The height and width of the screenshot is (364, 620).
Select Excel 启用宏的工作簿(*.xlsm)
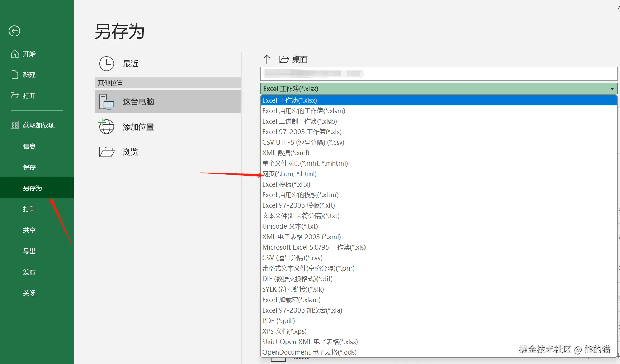click(x=439, y=111)
